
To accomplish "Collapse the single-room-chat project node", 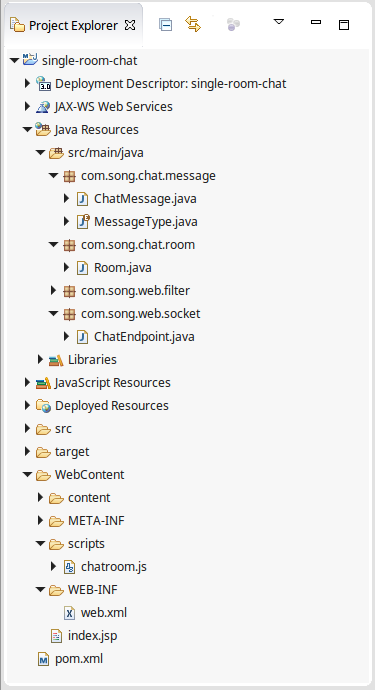I will 14,61.
